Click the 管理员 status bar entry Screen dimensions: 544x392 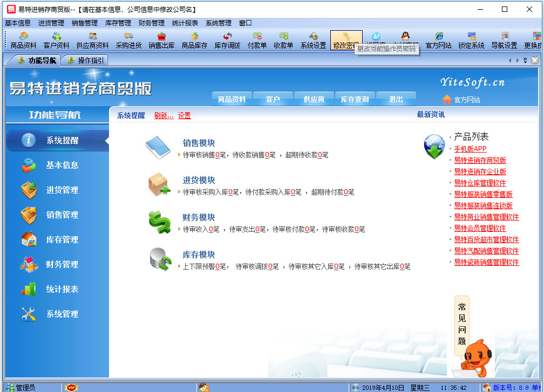[22, 388]
